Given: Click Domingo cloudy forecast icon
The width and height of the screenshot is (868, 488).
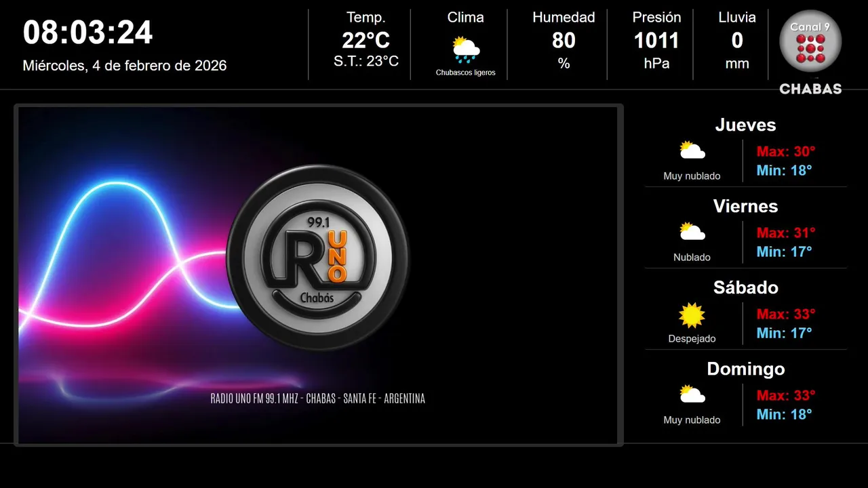Looking at the screenshot, I should coord(692,394).
